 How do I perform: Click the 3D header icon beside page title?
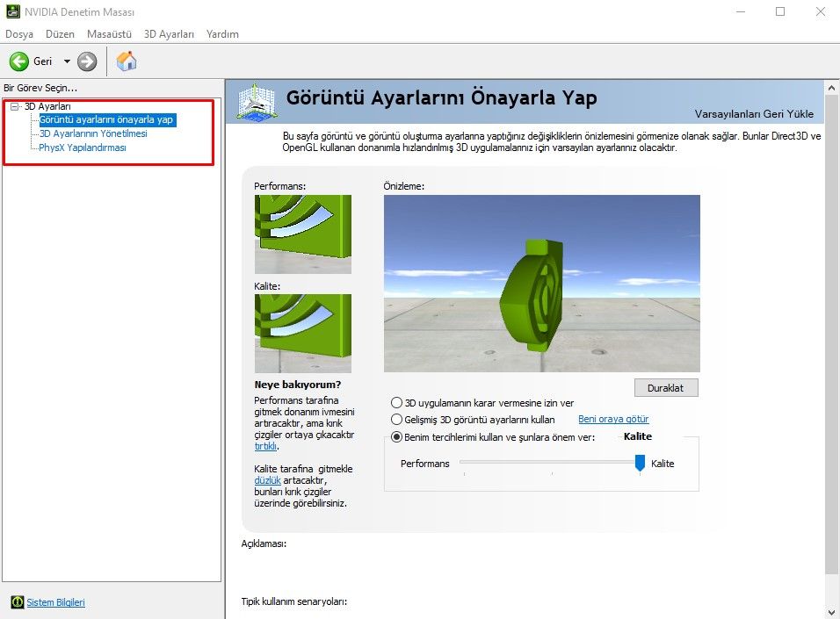tap(257, 102)
